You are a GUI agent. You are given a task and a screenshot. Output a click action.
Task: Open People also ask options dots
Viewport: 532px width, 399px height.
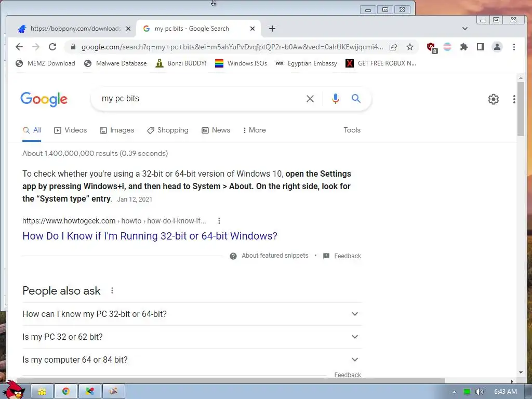(x=112, y=291)
